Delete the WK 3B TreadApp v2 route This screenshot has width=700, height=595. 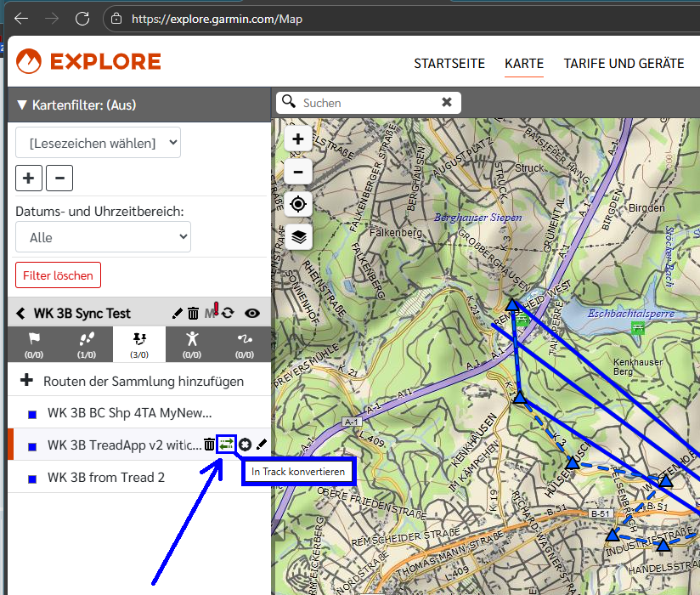[209, 445]
